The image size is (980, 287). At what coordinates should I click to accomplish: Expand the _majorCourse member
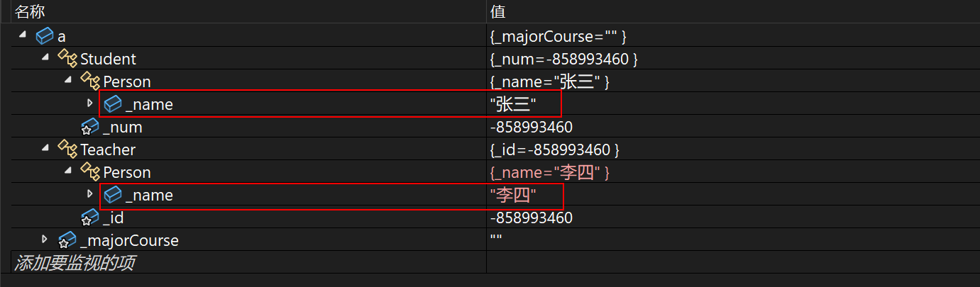(45, 240)
